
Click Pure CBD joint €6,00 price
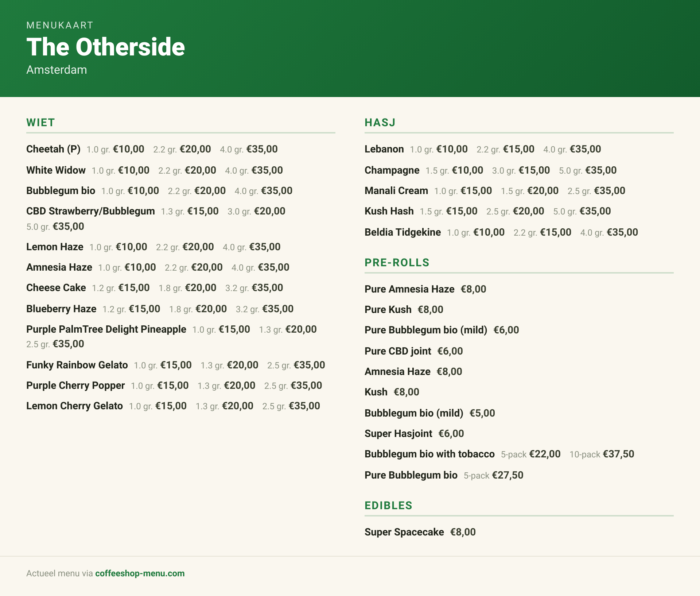(x=450, y=351)
